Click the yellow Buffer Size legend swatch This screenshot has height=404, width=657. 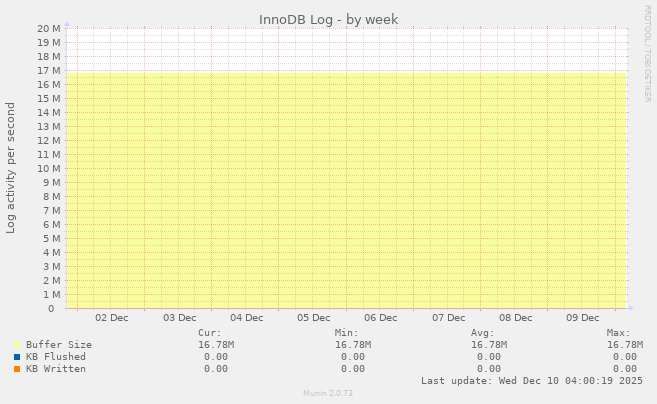pos(17,345)
